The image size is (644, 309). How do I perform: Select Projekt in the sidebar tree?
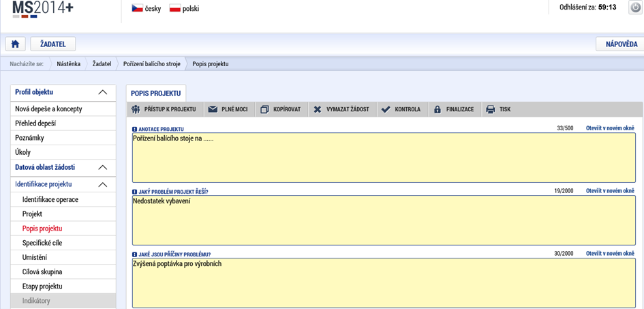(63, 214)
